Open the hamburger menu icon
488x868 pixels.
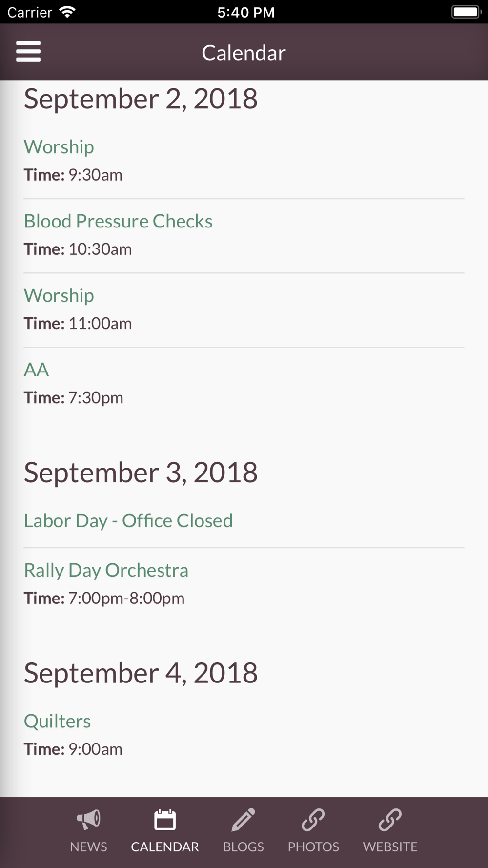pyautogui.click(x=28, y=51)
